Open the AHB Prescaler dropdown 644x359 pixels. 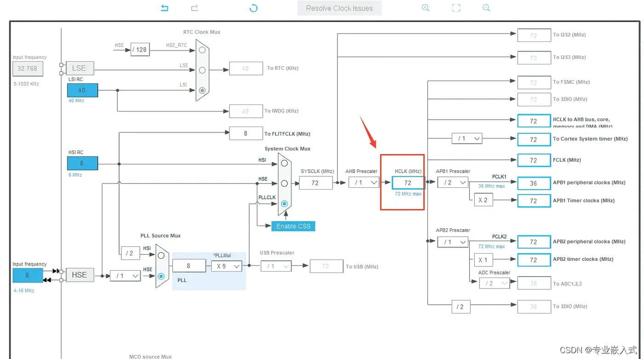tap(364, 183)
